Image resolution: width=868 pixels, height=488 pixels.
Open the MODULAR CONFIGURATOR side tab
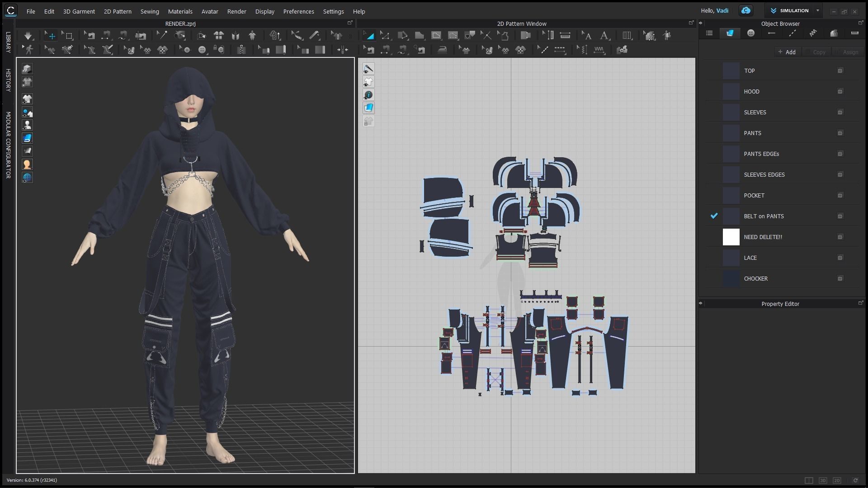(x=8, y=145)
